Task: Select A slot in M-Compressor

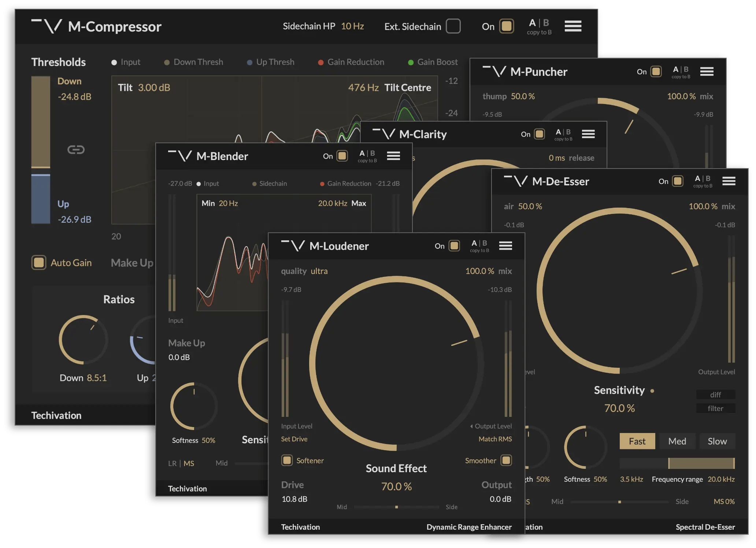Action: 532,23
